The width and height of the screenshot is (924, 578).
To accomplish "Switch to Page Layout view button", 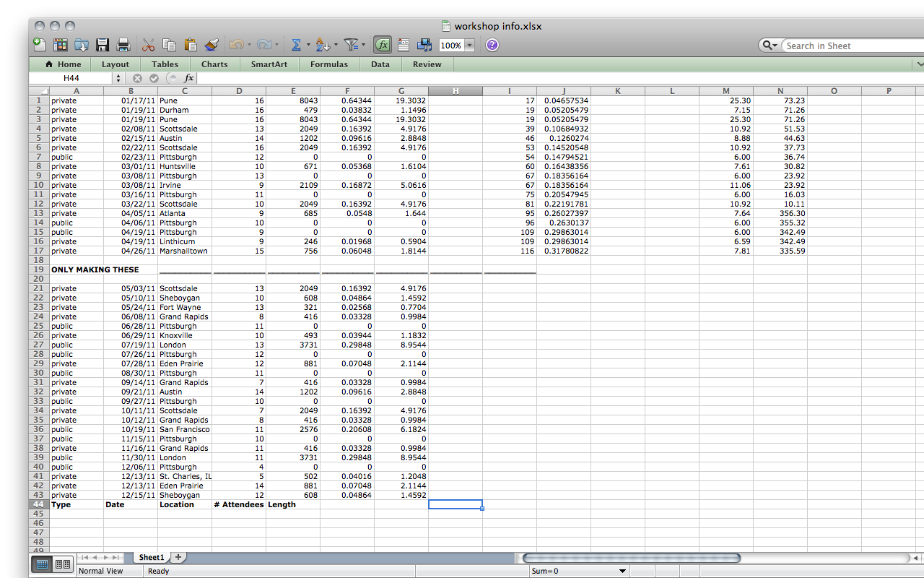I will tap(62, 564).
